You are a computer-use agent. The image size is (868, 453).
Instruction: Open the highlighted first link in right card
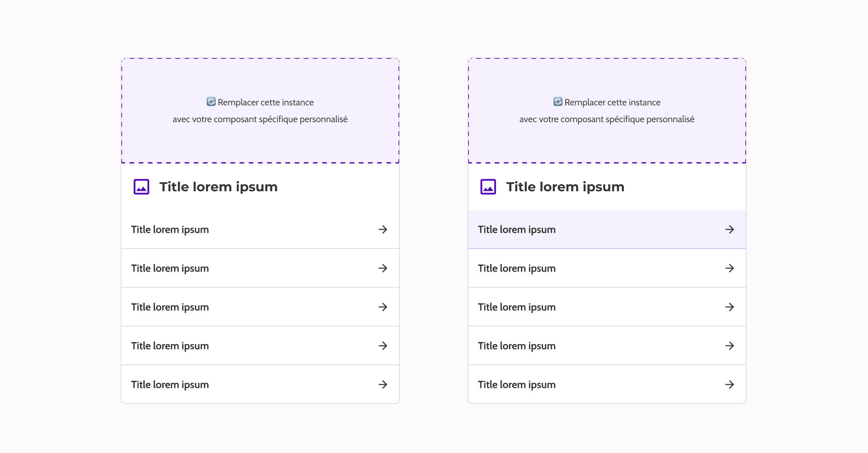(x=517, y=229)
